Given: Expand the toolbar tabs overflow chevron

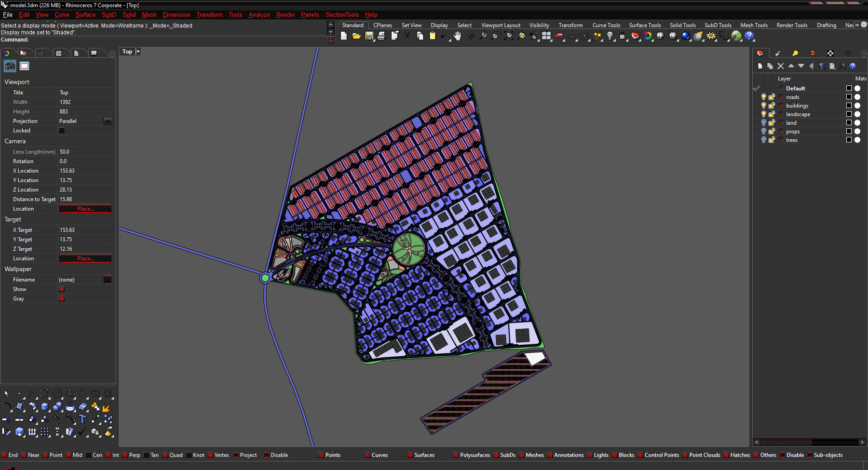Looking at the screenshot, I should [x=857, y=25].
